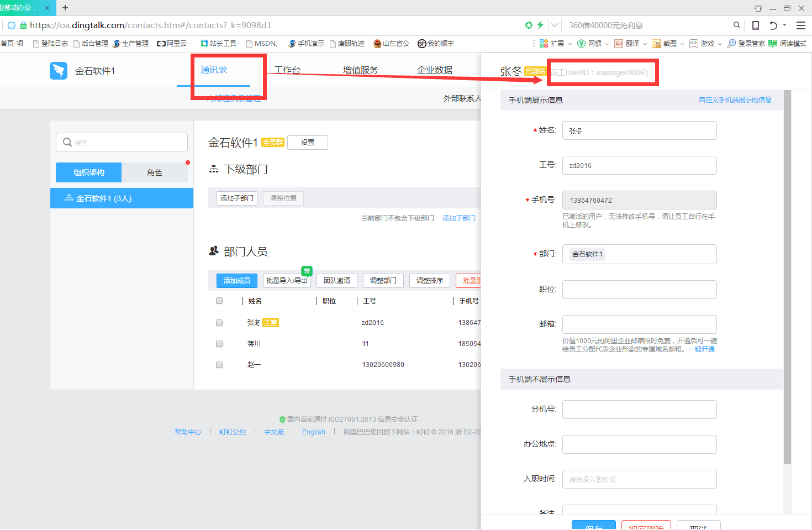812x530 pixels.
Task: Click the 阅读模式 reading mode icon
Action: point(773,44)
